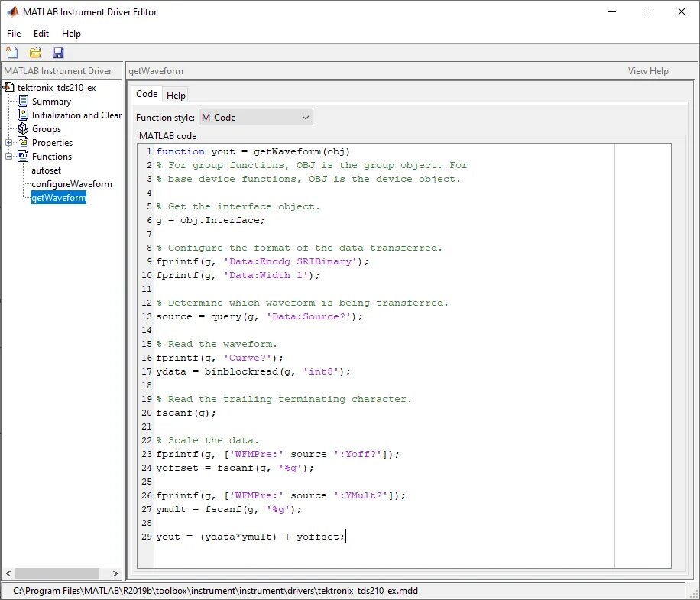Click the fscanf(g); line 20
This screenshot has height=600, width=700.
pyautogui.click(x=186, y=413)
